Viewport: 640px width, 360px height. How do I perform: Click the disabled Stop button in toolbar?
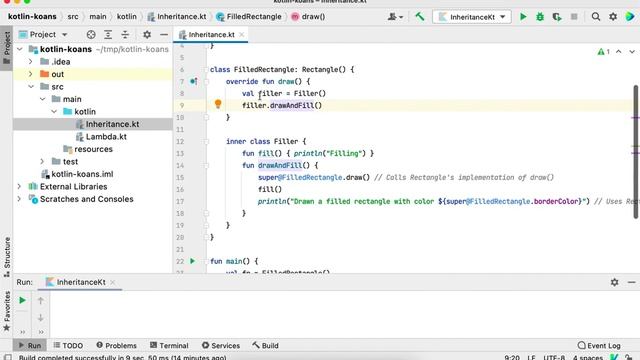point(574,17)
